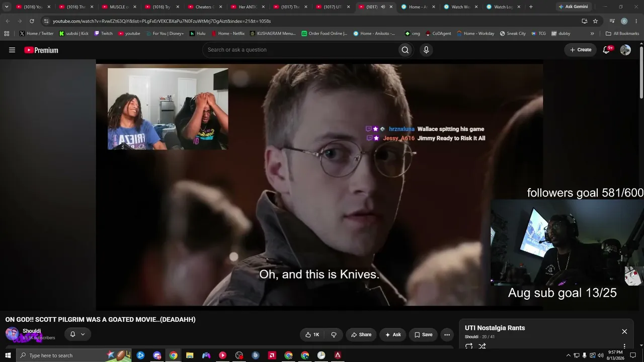Image resolution: width=644 pixels, height=362 pixels.
Task: Open Chrome media controls icon
Action: 612,21
